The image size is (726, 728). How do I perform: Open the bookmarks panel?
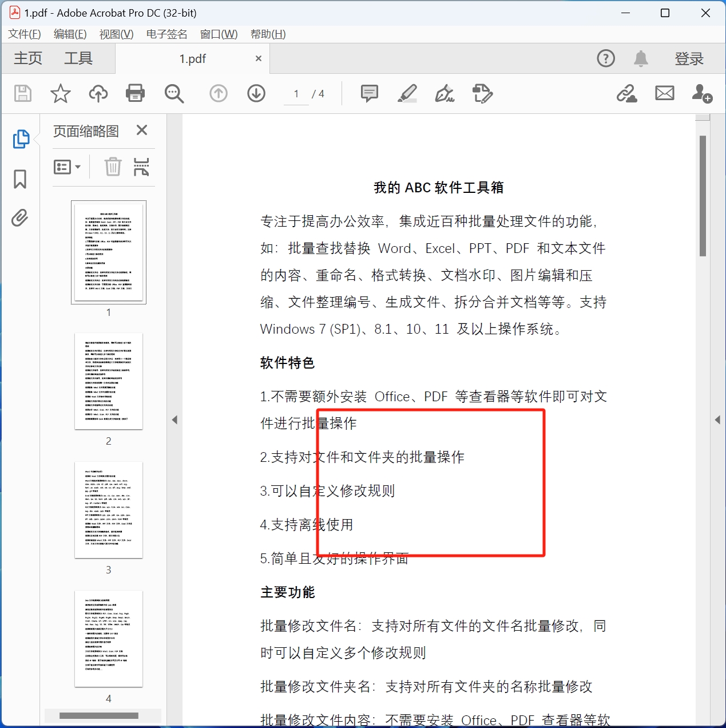coord(20,179)
